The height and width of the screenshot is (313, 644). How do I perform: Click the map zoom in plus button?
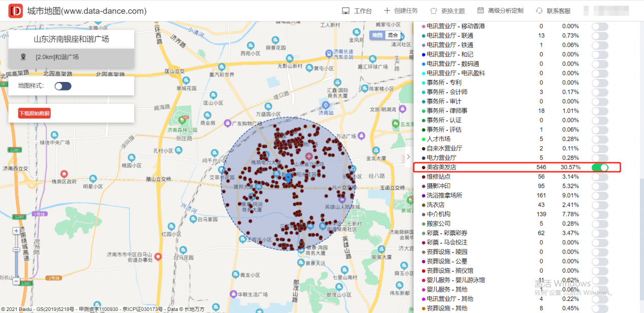[x=16, y=231]
